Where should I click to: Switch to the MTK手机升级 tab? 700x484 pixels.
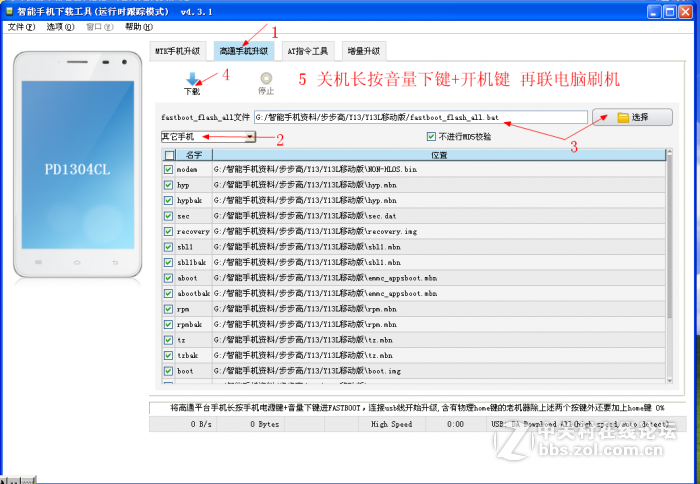(177, 51)
